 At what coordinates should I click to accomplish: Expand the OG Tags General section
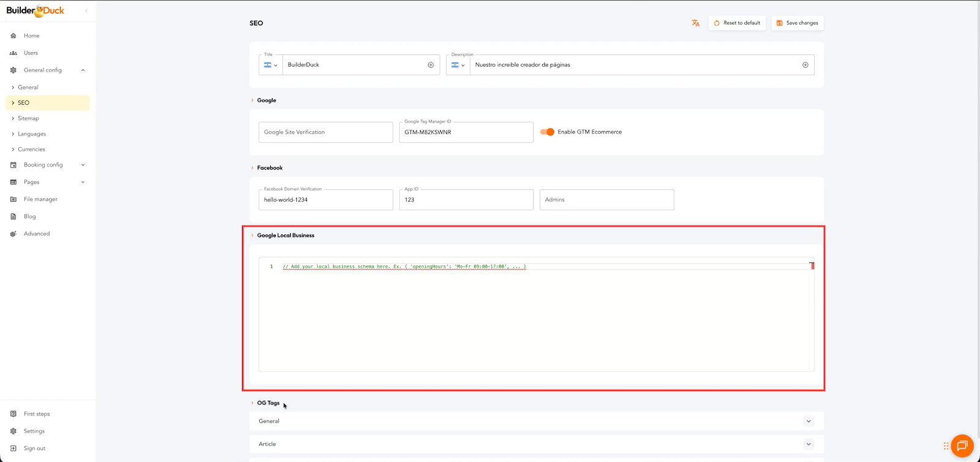809,421
